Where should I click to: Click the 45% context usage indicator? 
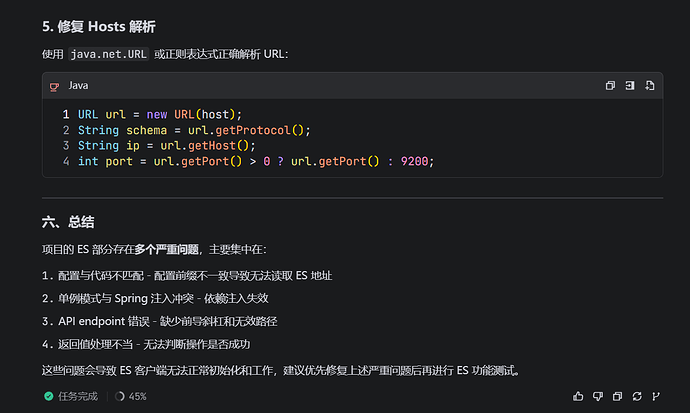tap(131, 396)
